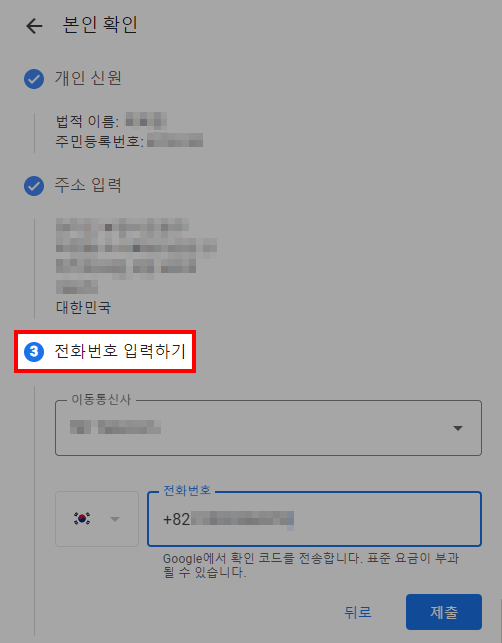
Task: Click the 본인 확인 page title
Action: tap(100, 25)
